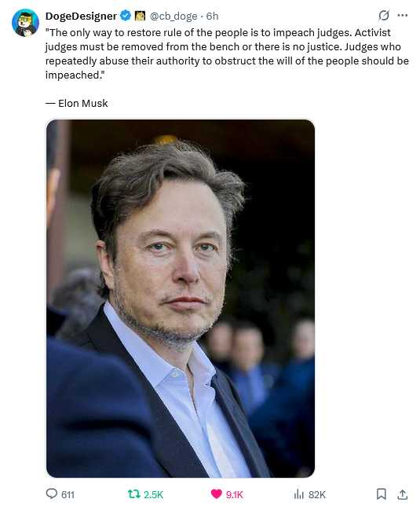This screenshot has width=420, height=510.
Task: Toggle the bookmark icon
Action: (x=382, y=494)
